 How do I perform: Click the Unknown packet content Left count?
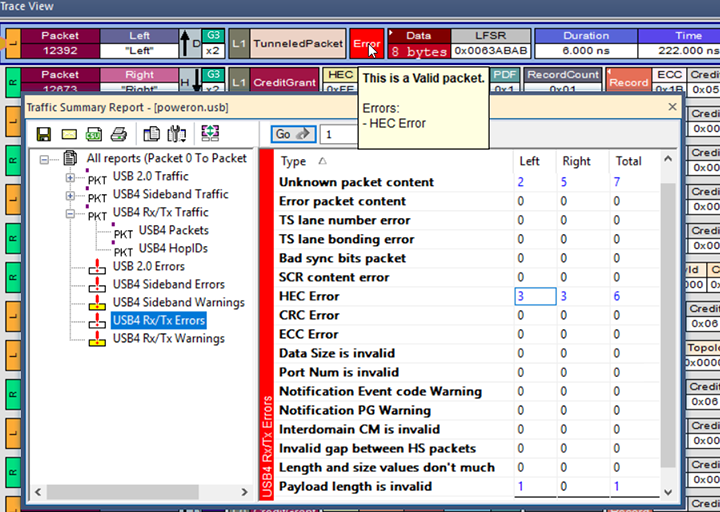[520, 182]
